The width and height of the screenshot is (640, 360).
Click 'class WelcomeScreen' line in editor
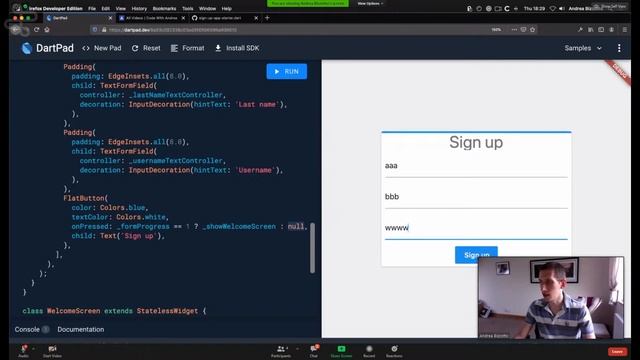114,311
